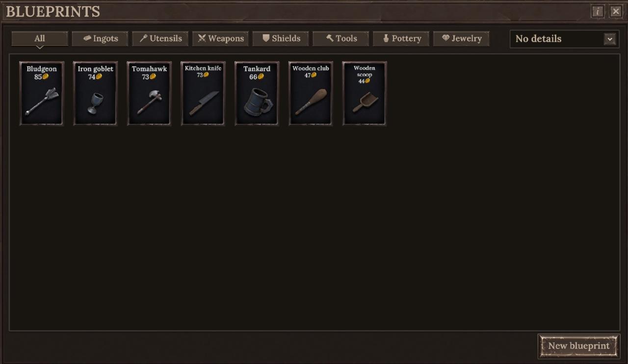Create a New blueprint

[579, 346]
